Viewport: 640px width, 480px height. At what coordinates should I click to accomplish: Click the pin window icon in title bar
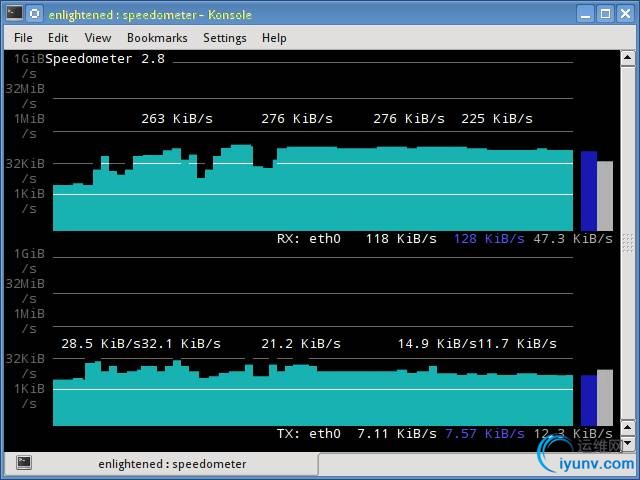(35, 13)
